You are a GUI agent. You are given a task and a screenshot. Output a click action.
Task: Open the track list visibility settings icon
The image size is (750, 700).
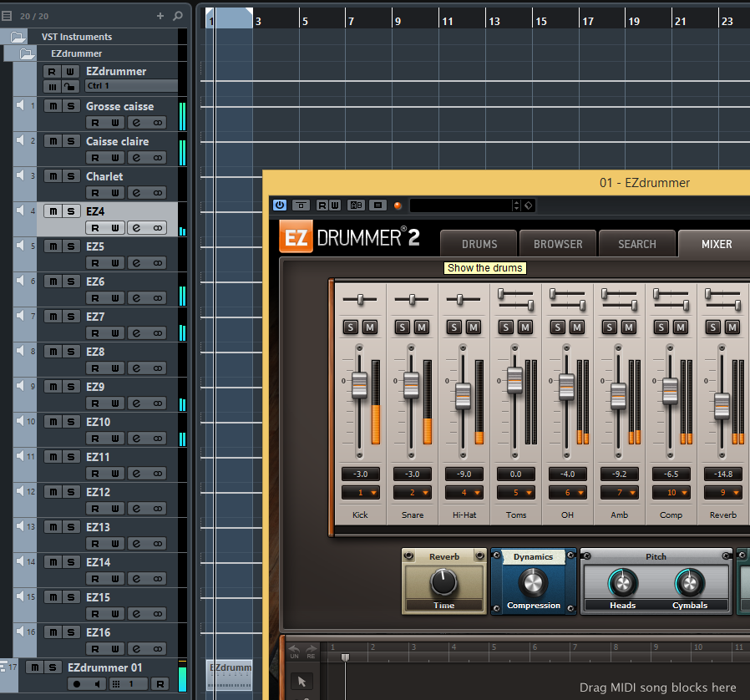click(x=7, y=16)
